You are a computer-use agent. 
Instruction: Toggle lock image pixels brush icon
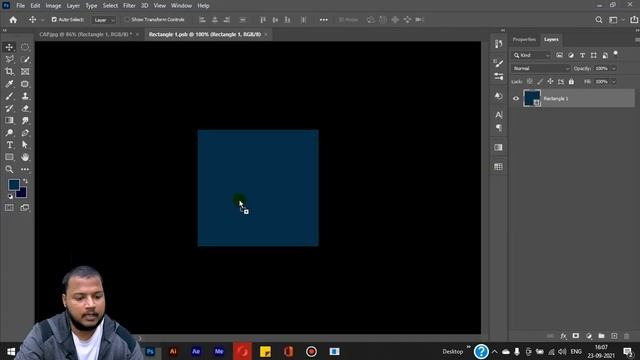[x=540, y=82]
